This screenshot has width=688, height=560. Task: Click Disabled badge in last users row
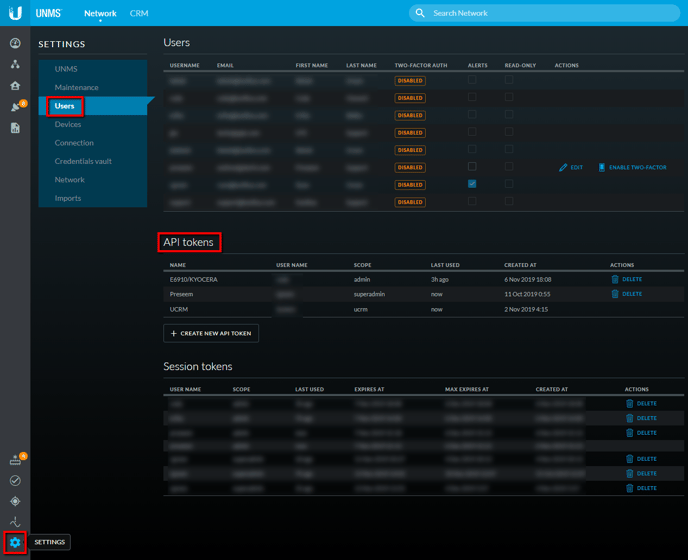(410, 202)
